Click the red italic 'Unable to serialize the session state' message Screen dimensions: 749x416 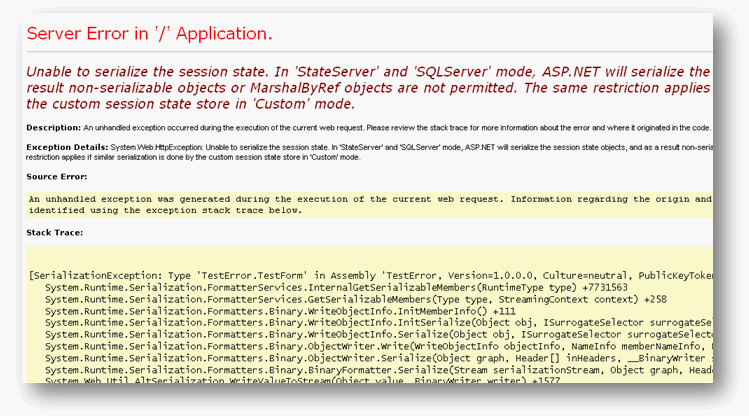point(369,88)
